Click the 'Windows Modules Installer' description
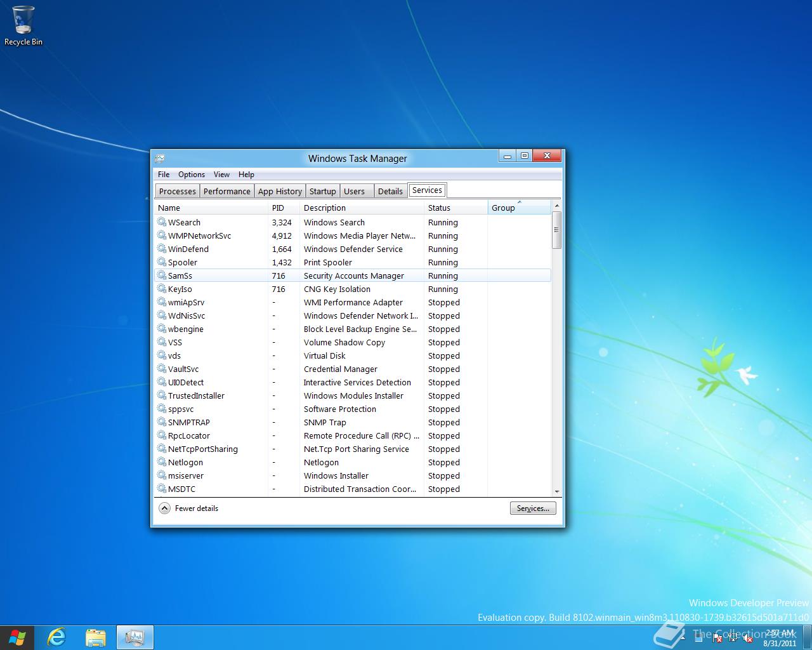812x650 pixels. coord(353,395)
